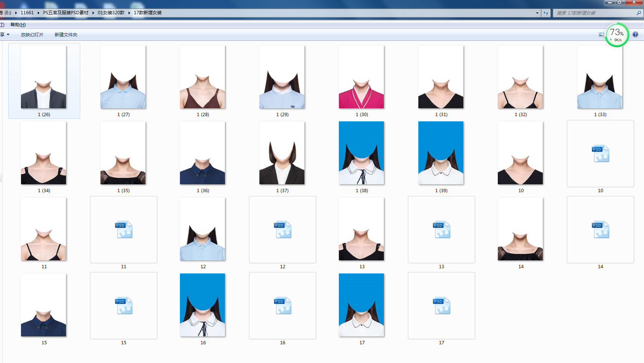The width and height of the screenshot is (644, 363).
Task: Go to PS五官及服装PSD素材 in breadcrumb
Action: 66,13
